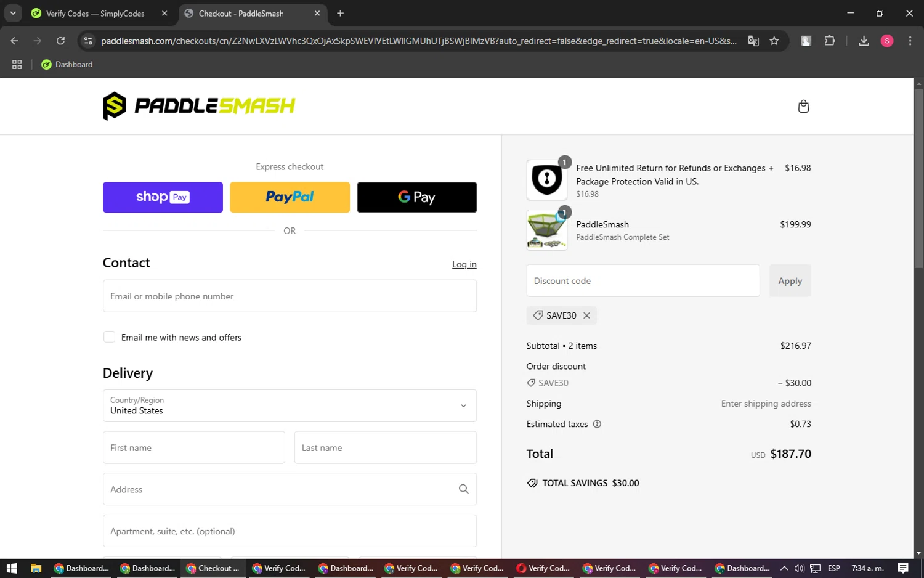Click the $187.70 total amount
Viewport: 924px width, 578px height.
point(790,454)
